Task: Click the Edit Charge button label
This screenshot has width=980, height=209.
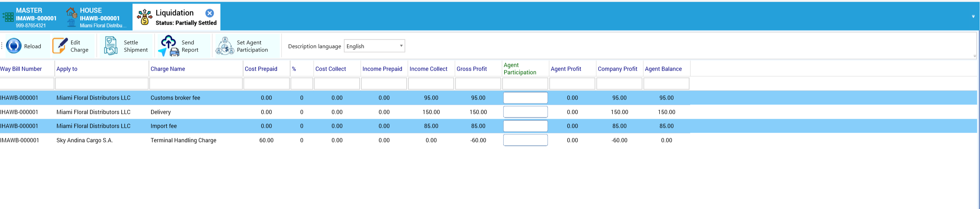Action: (x=80, y=46)
